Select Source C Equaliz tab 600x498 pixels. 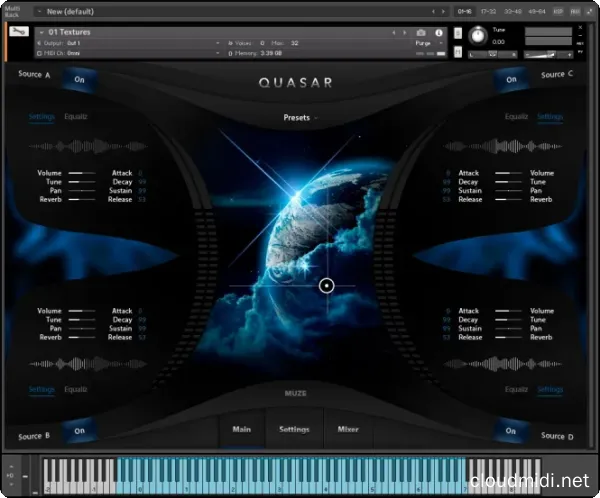[x=516, y=116]
